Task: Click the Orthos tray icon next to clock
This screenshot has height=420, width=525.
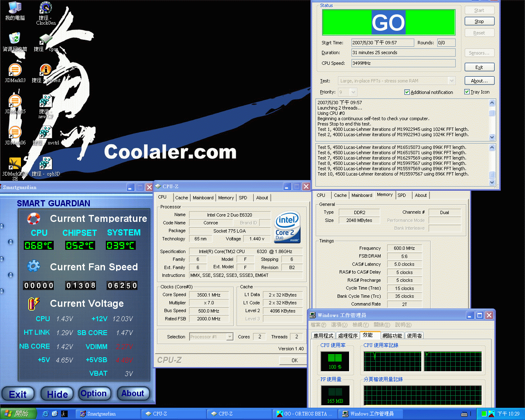Action: click(x=491, y=414)
